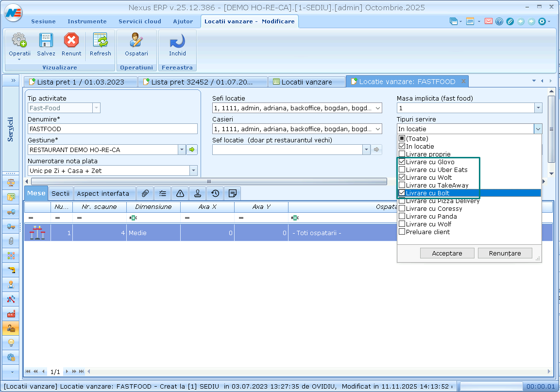Image resolution: width=560 pixels, height=392 pixels.
Task: Click the Inchid close-window icon
Action: coord(177,41)
